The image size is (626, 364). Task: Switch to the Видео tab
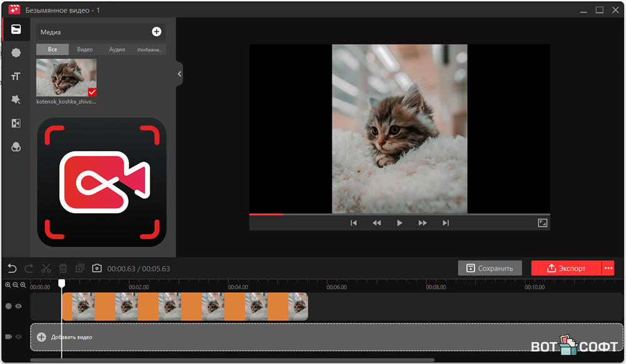click(85, 49)
